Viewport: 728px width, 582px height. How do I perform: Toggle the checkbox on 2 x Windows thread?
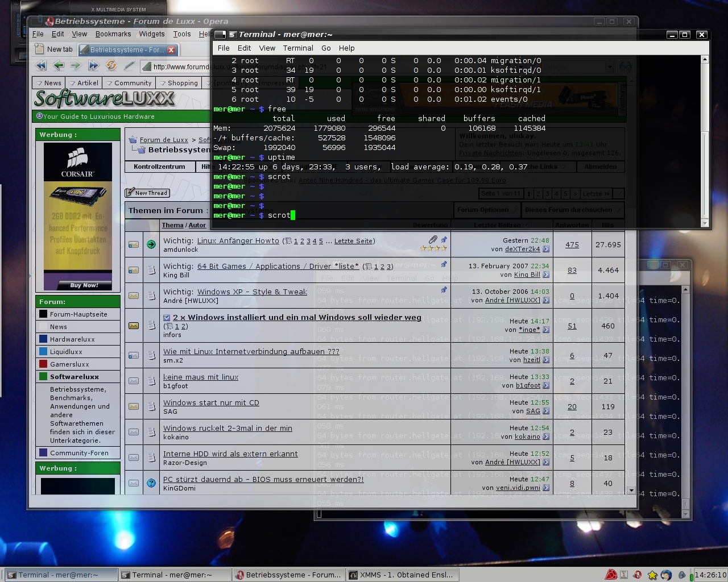point(167,318)
